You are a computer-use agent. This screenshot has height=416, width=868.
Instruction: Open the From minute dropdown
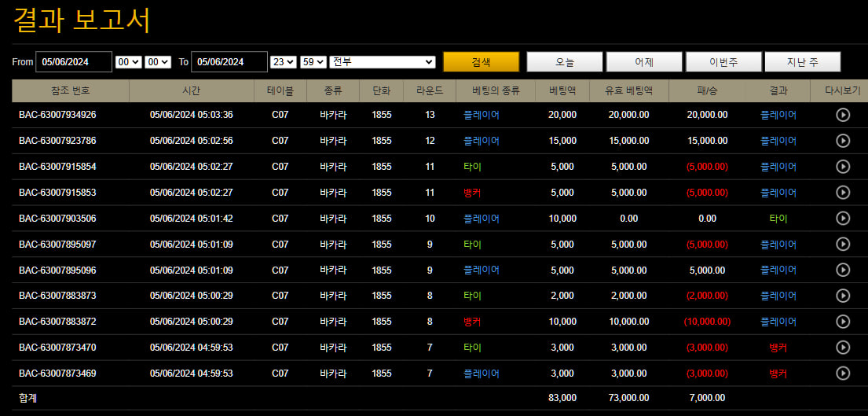pyautogui.click(x=158, y=62)
